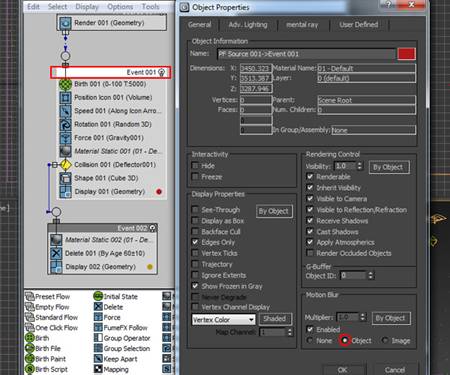Choose Keep Apart in the depot
Viewport: 450px width, 375px height.
116,359
